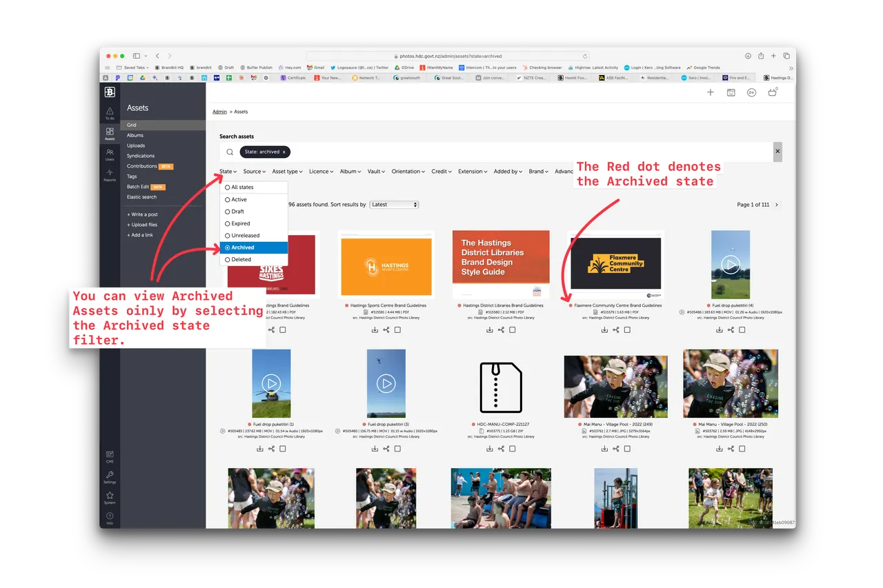Expand the Vault filter dropdown
This screenshot has width=883, height=588.
coord(377,172)
